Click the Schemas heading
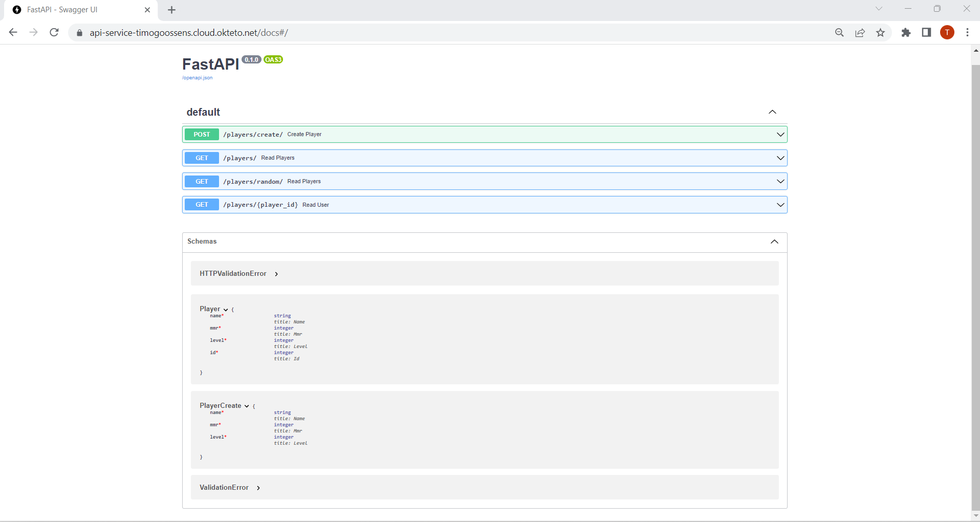Image resolution: width=980 pixels, height=522 pixels. click(202, 242)
